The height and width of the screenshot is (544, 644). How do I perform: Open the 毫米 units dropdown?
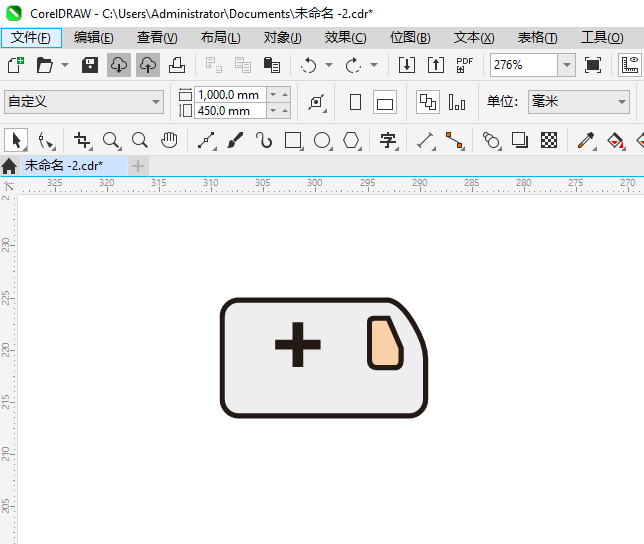(x=579, y=102)
